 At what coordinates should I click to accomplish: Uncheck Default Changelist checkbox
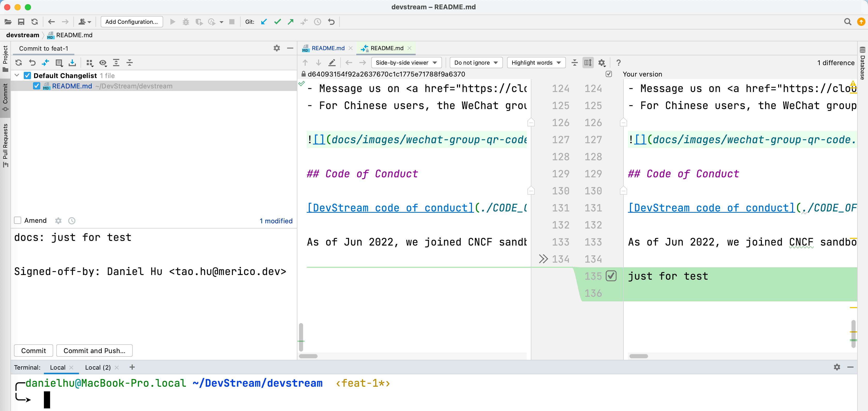[28, 75]
